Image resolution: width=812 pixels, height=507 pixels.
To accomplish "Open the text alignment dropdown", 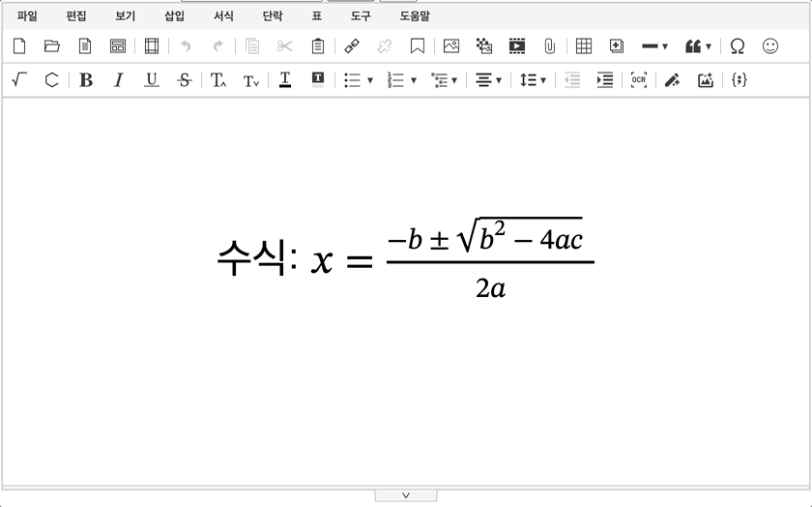I will [x=499, y=80].
